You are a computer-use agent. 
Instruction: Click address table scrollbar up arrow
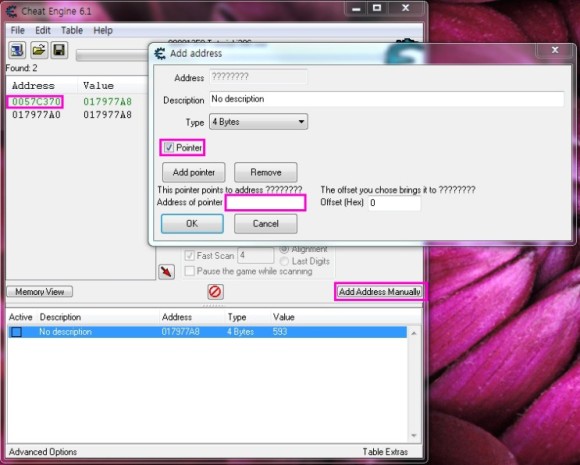click(414, 333)
